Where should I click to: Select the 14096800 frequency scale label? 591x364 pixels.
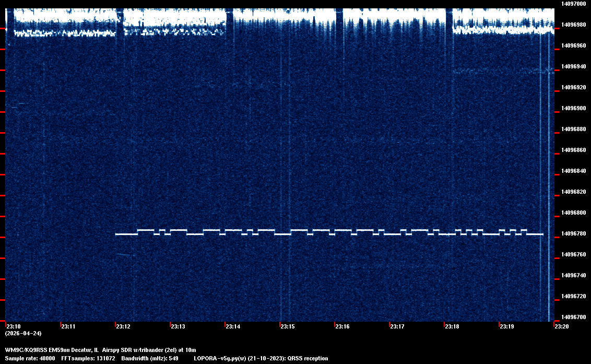pyautogui.click(x=573, y=213)
